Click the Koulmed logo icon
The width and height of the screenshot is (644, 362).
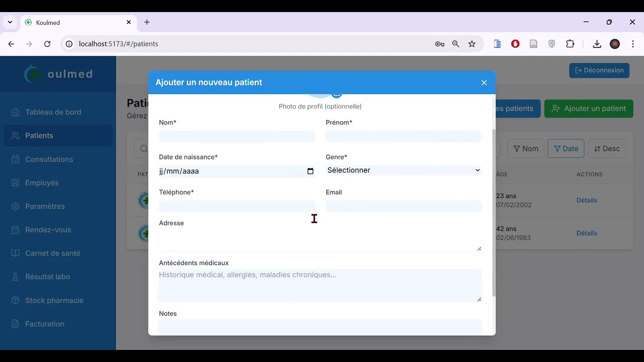pos(34,74)
